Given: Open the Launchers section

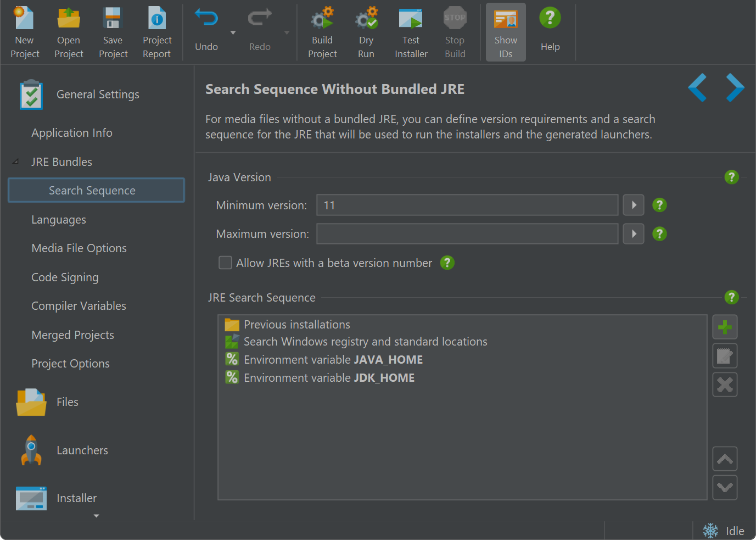Looking at the screenshot, I should (x=82, y=450).
